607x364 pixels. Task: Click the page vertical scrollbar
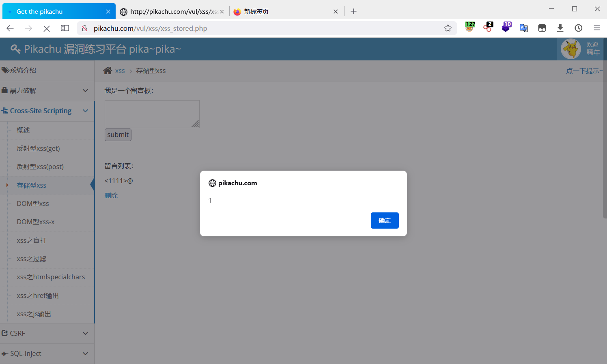pyautogui.click(x=605, y=128)
